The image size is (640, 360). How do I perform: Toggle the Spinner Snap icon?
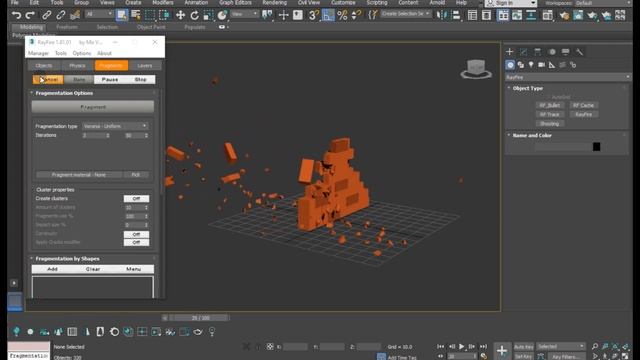point(356,16)
